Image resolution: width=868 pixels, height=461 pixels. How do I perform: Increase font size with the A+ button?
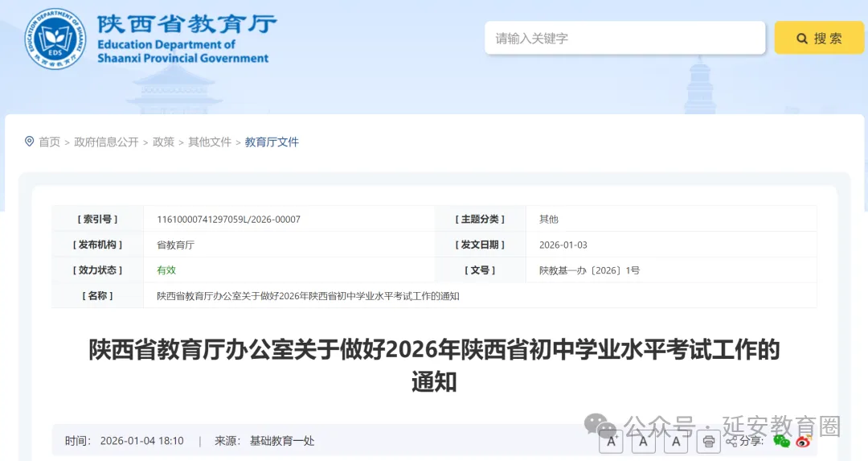611,441
